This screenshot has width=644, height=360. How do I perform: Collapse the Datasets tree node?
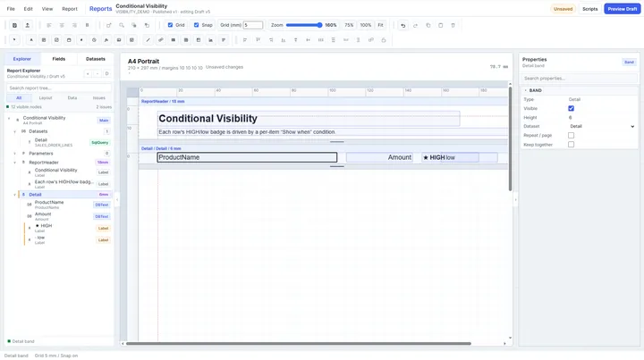coord(15,131)
